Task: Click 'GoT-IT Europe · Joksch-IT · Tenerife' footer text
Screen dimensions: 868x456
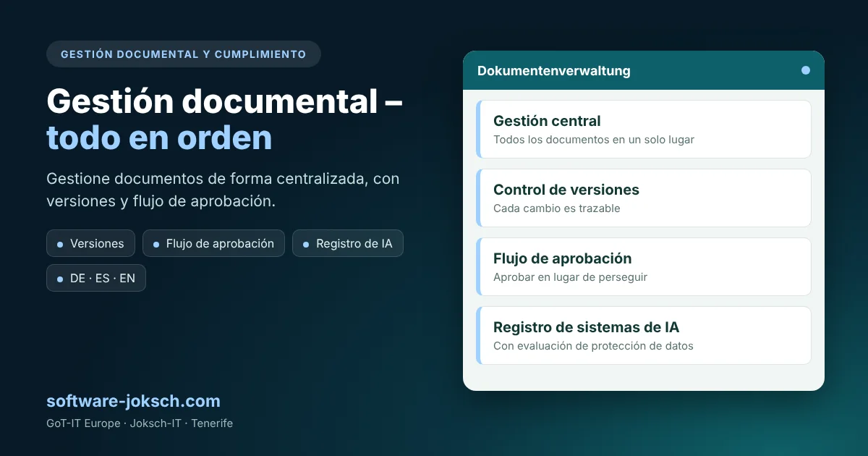Action: point(140,423)
